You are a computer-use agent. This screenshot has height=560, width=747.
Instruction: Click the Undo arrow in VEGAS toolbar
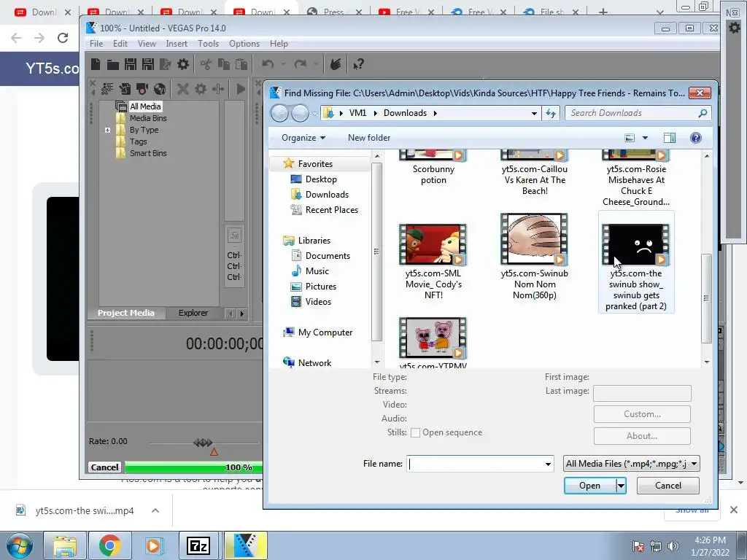(268, 64)
